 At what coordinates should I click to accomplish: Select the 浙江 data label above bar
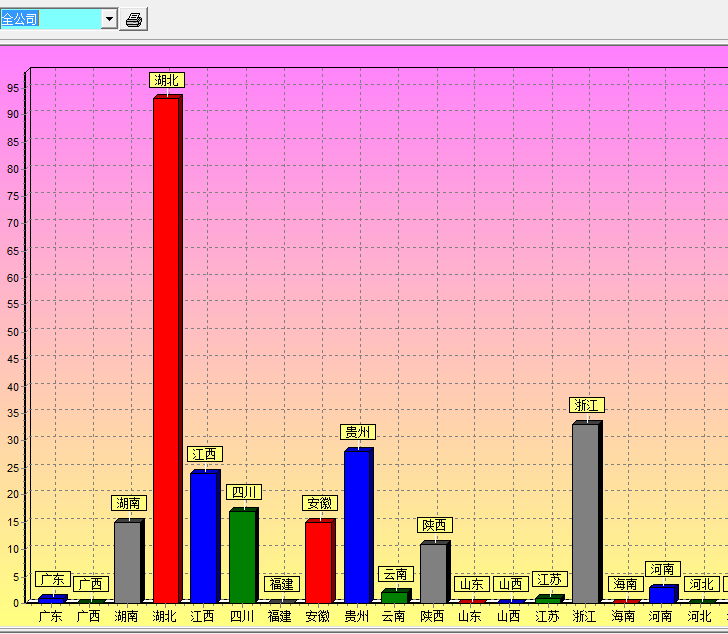pos(586,405)
